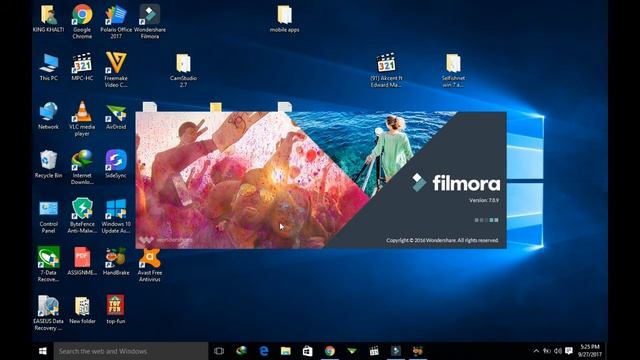Image resolution: width=640 pixels, height=360 pixels.
Task: Select Windows 10 Update Assistant shortcut
Action: tap(116, 216)
